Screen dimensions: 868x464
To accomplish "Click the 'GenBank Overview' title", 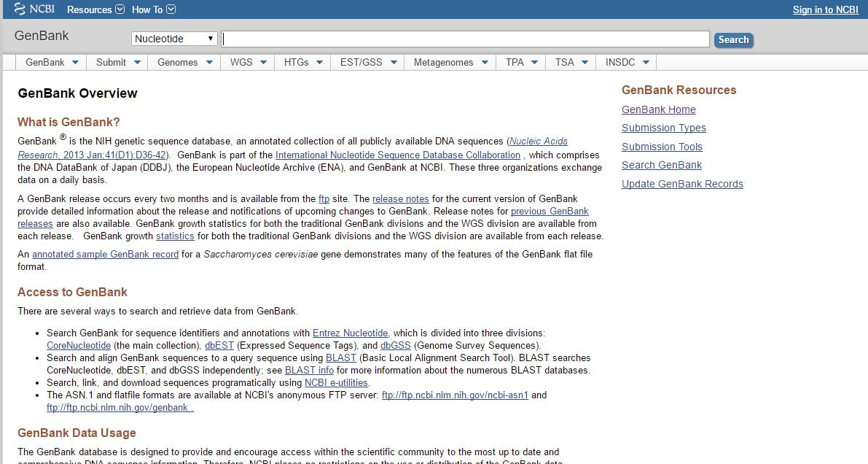I will pyautogui.click(x=77, y=93).
